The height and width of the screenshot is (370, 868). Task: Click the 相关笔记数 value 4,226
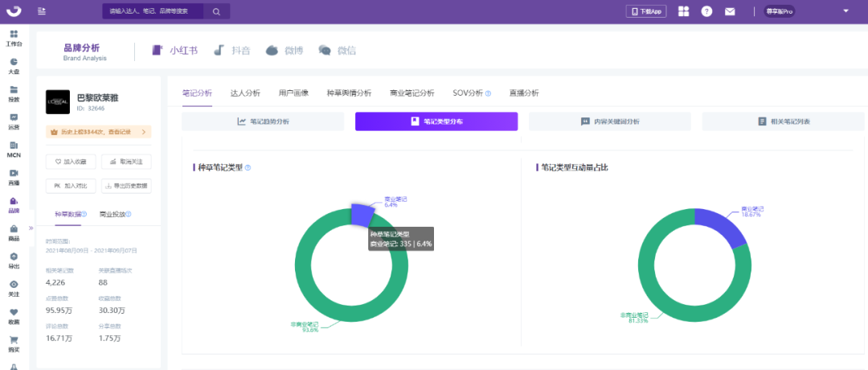pos(55,282)
